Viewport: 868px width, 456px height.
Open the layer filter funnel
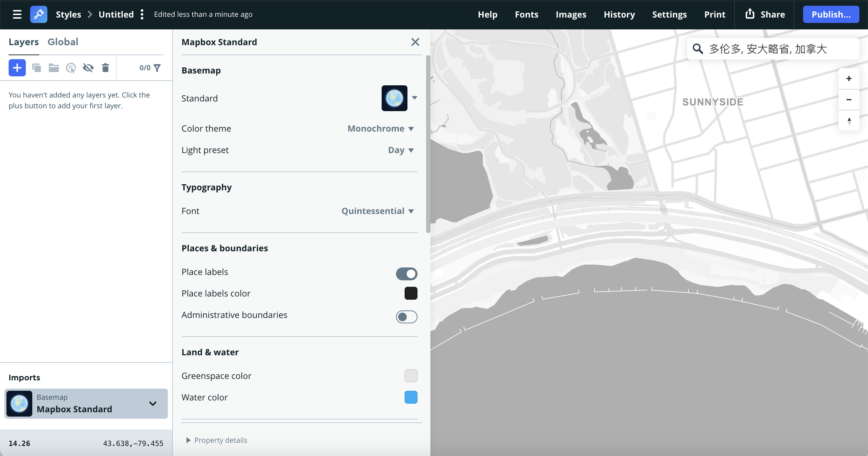coord(157,67)
